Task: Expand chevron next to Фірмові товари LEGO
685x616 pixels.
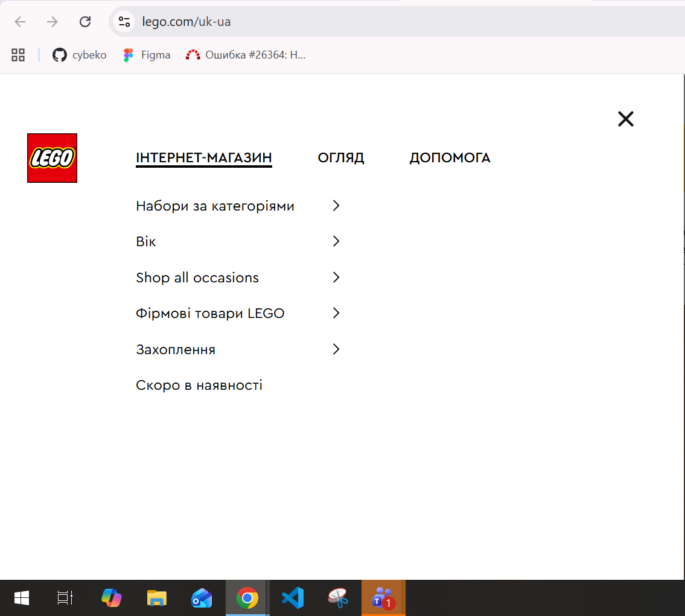Action: [x=336, y=313]
